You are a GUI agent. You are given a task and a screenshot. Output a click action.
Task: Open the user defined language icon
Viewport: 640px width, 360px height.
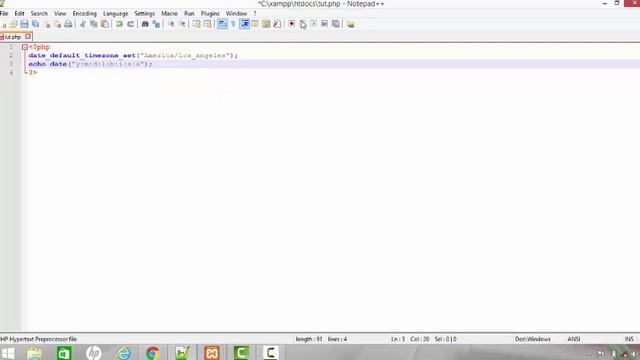pyautogui.click(x=255, y=24)
